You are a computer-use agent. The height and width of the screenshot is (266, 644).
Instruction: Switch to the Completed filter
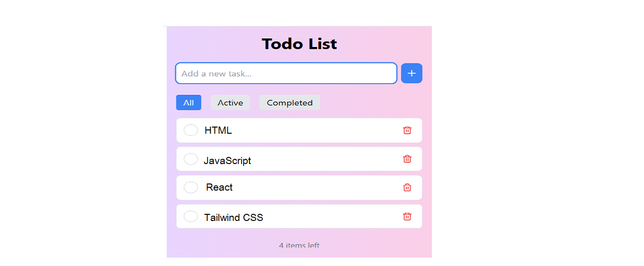point(289,102)
